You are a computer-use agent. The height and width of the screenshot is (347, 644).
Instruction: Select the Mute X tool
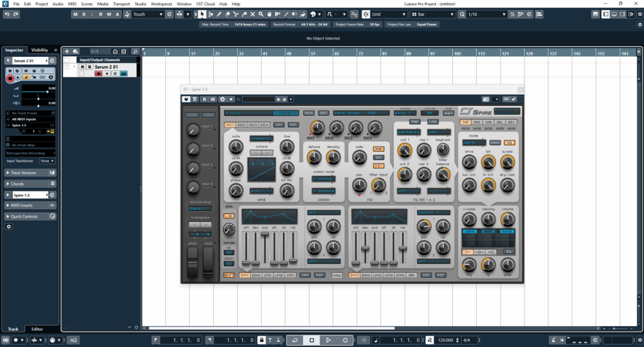[x=253, y=14]
